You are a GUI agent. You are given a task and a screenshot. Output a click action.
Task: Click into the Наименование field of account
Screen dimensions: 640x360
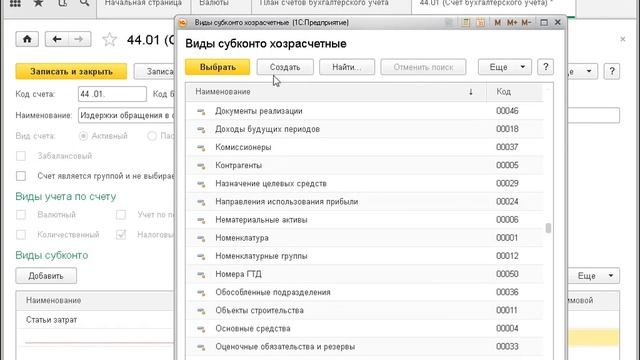tap(127, 116)
